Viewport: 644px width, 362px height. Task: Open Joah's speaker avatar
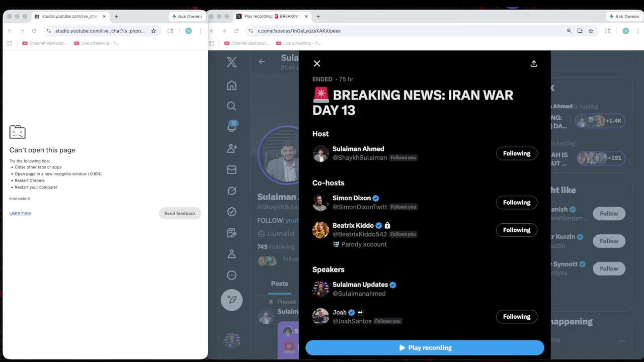pyautogui.click(x=320, y=317)
